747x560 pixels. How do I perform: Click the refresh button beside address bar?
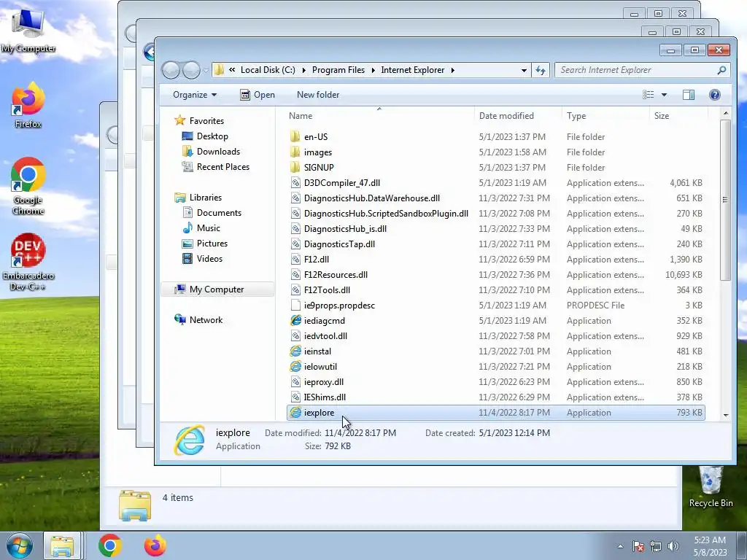pos(541,70)
